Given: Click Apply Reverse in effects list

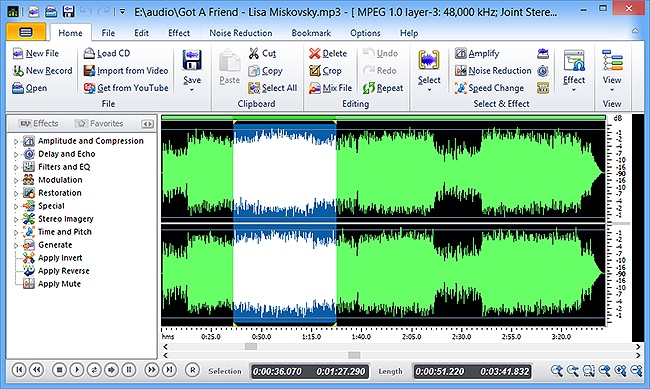Looking at the screenshot, I should pyautogui.click(x=63, y=271).
